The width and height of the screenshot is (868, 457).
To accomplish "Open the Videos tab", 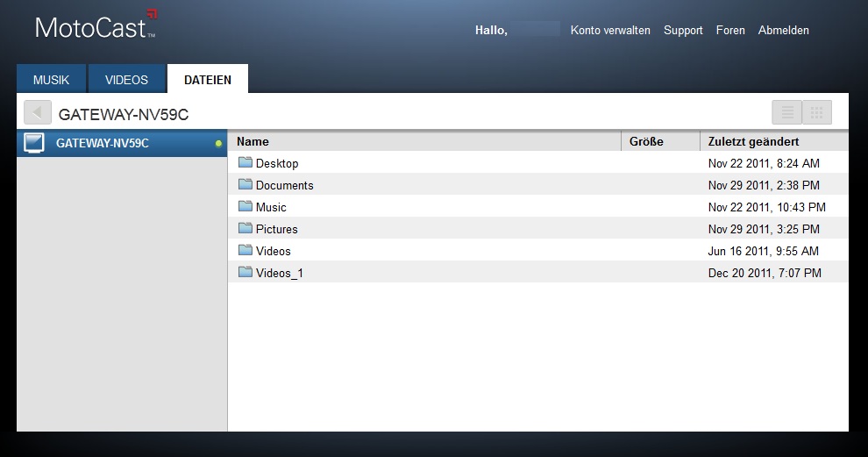I will (x=126, y=80).
